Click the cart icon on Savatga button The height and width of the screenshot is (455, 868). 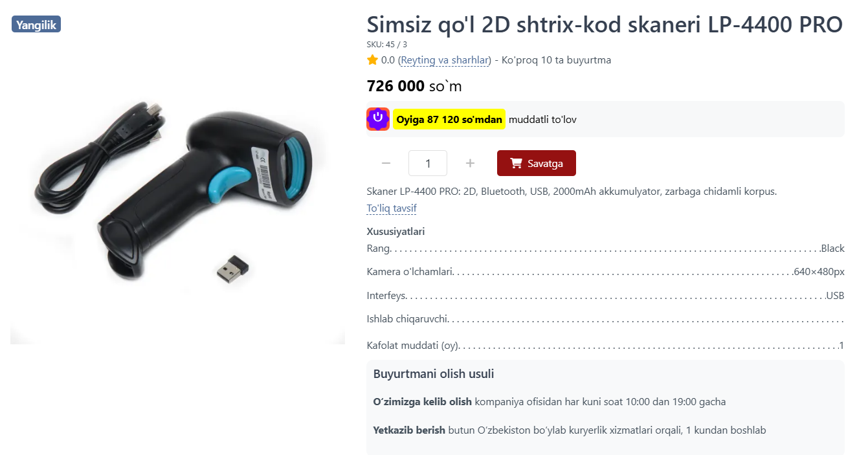pyautogui.click(x=516, y=163)
